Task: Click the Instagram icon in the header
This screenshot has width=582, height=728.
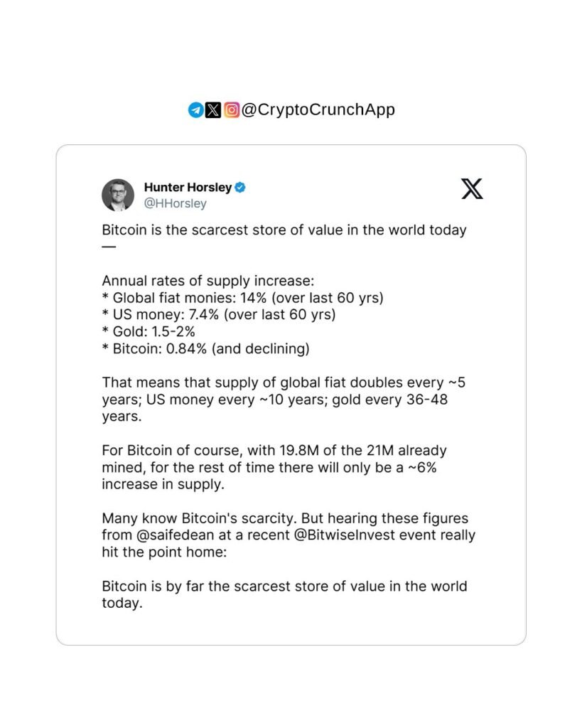Action: 232,110
